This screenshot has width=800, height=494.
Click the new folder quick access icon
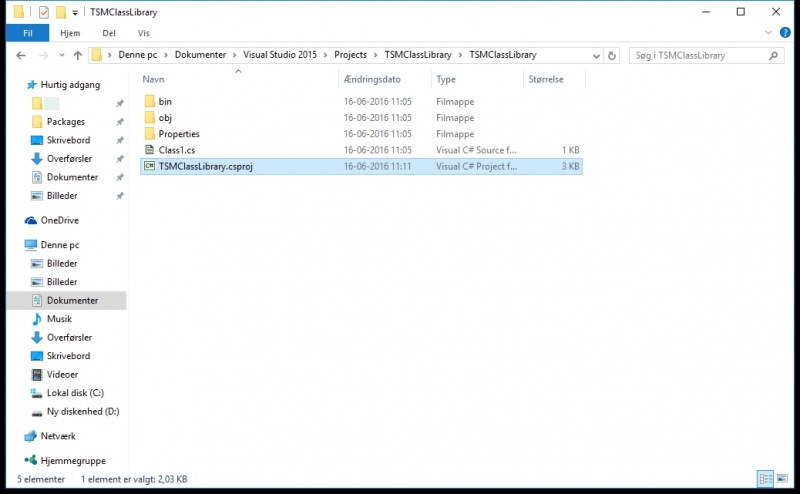click(x=61, y=12)
